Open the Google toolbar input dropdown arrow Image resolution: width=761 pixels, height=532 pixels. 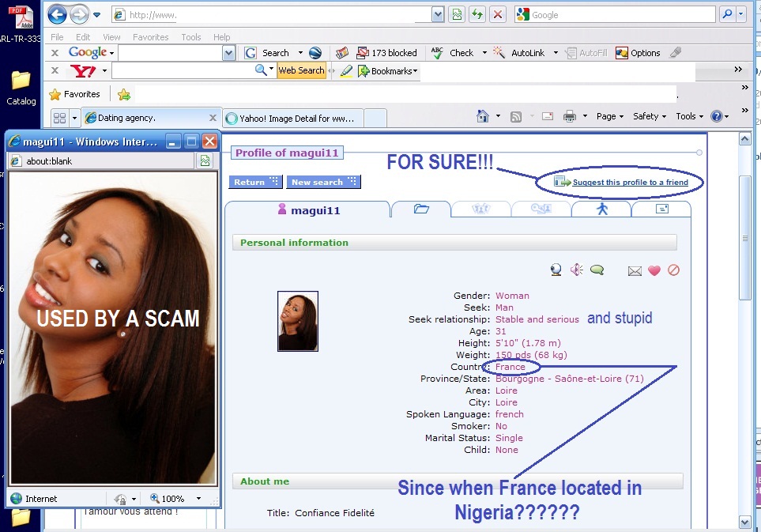click(228, 53)
